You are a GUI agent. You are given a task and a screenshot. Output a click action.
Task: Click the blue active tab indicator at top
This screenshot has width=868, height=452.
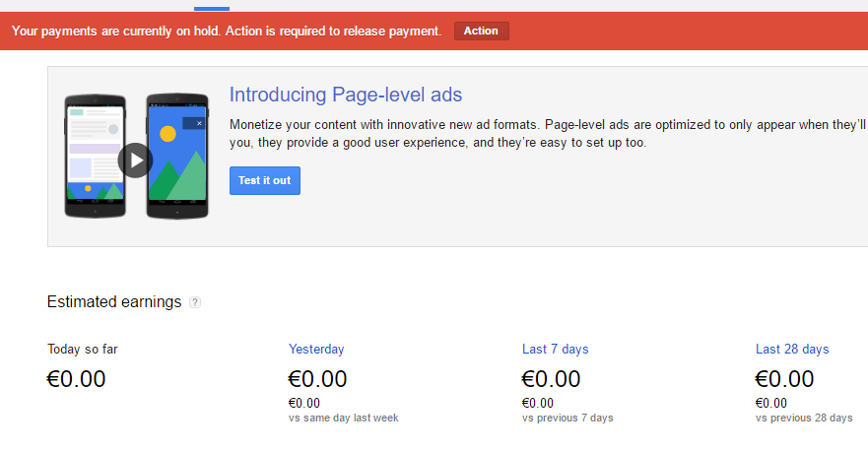tap(212, 8)
